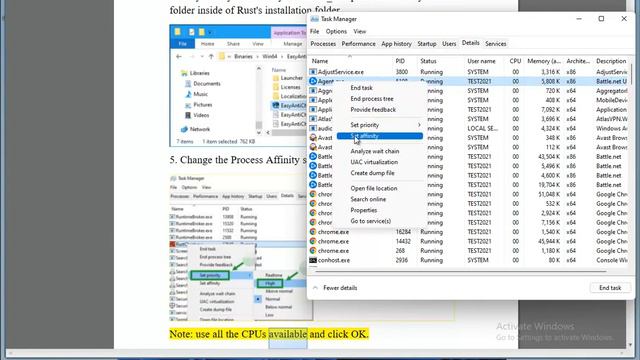This screenshot has height=360, width=640.
Task: Click memory value 43,504 K
Action: click(x=549, y=157)
